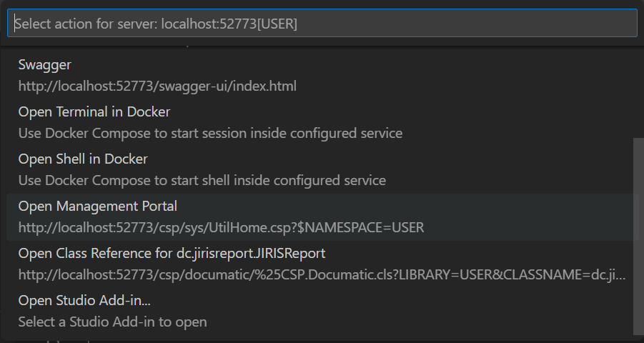644x343 pixels.
Task: Select the Swagger action
Action: pos(45,65)
